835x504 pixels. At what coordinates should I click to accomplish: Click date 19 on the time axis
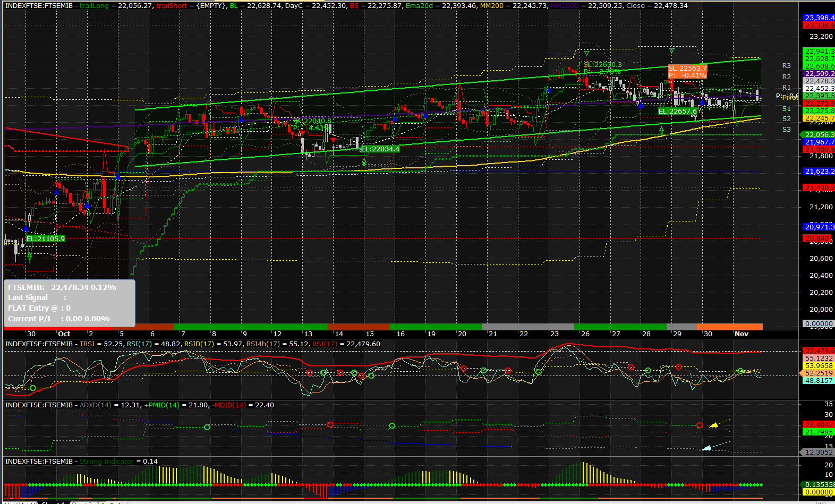pos(431,334)
